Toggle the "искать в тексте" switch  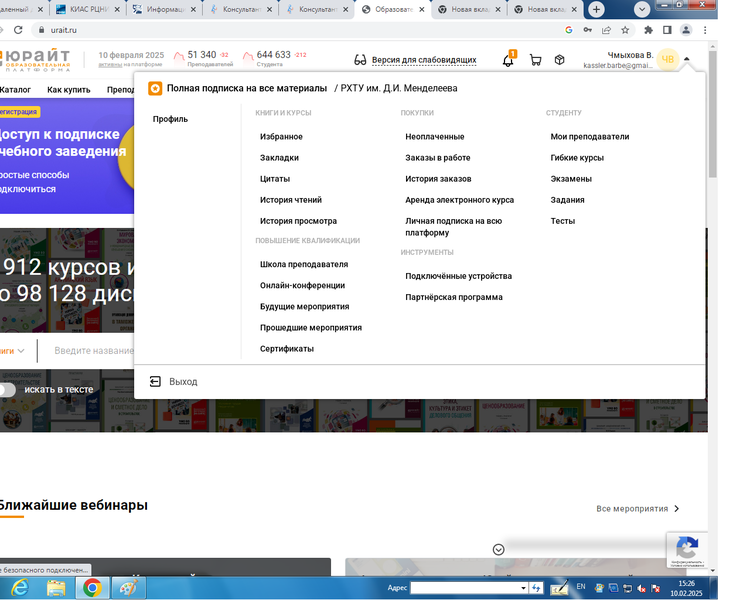tap(7, 389)
